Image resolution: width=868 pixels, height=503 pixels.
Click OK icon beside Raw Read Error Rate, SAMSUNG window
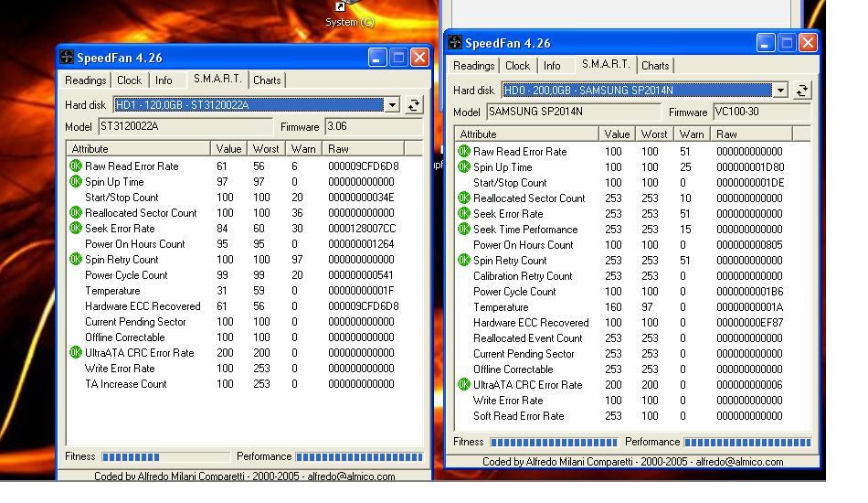click(x=464, y=151)
